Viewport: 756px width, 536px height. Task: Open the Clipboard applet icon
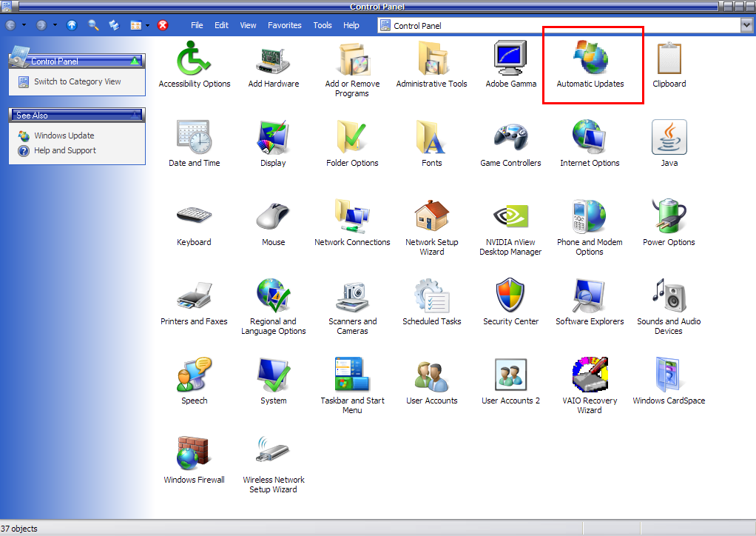(669, 58)
